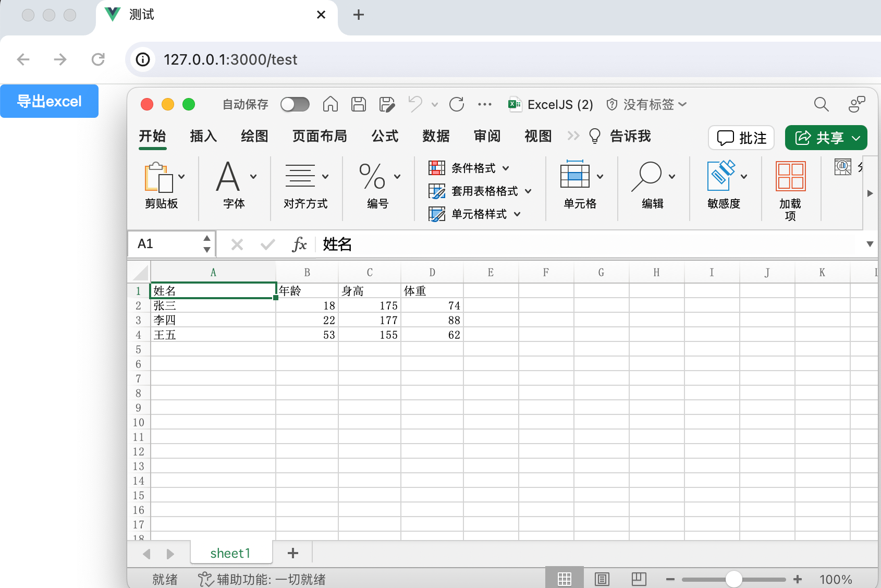Open the Sensitivity (敏感度) icon

pos(721,175)
